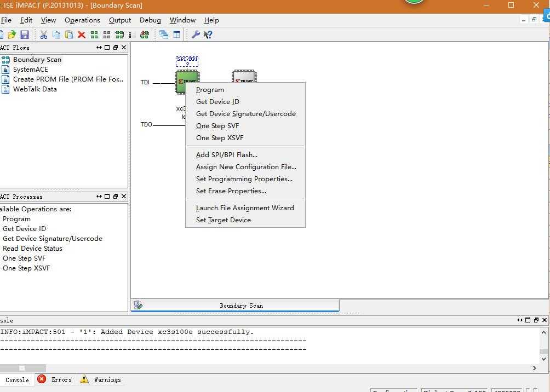This screenshot has height=392, width=550.
Task: Switch to the Errors tab
Action: [61, 379]
